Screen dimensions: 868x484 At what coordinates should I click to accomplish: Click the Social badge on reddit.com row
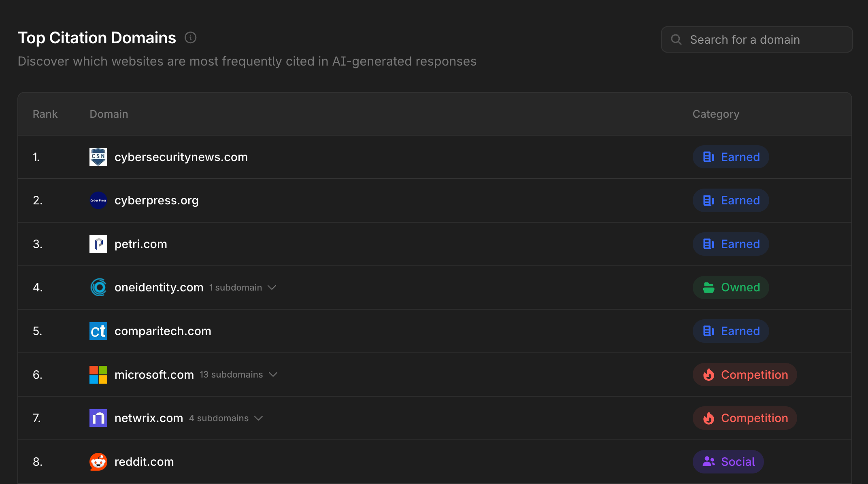click(x=728, y=462)
